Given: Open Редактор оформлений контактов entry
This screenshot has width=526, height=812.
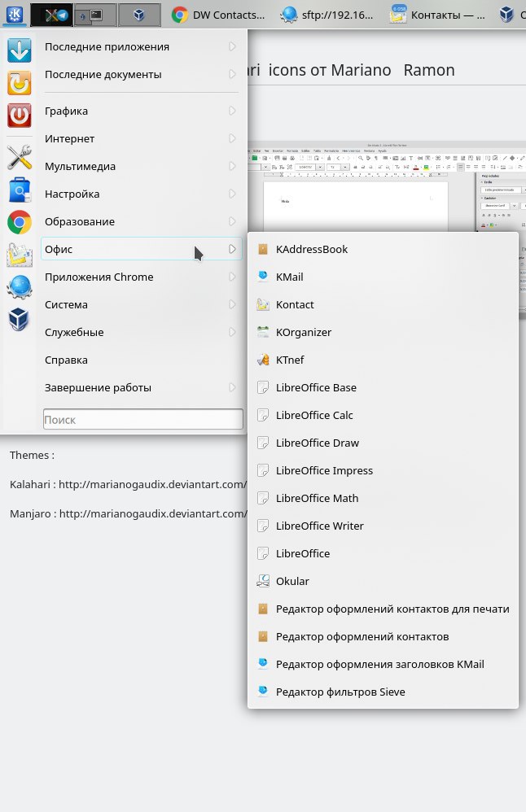Looking at the screenshot, I should coord(383,636).
